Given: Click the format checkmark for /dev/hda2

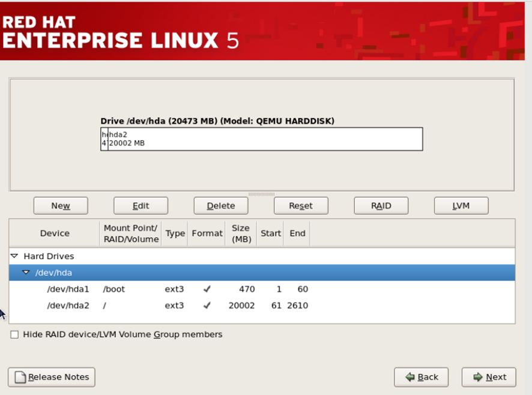Looking at the screenshot, I should (207, 306).
